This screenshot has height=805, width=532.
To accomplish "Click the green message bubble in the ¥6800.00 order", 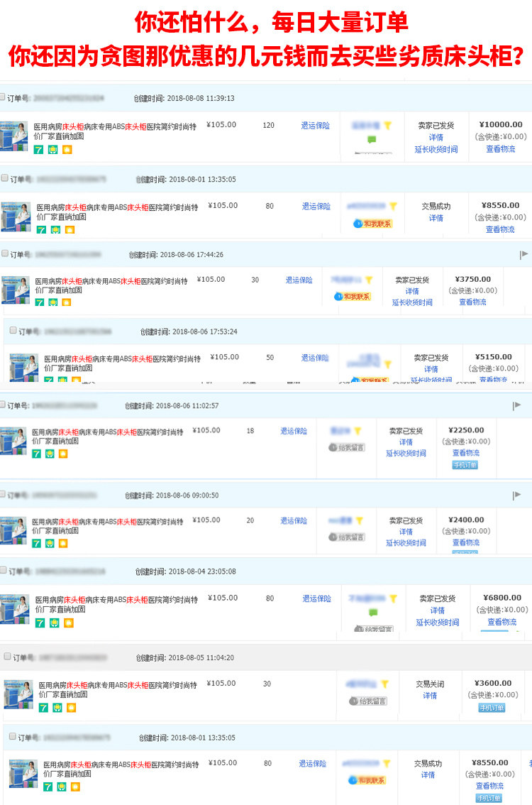I will tap(373, 613).
